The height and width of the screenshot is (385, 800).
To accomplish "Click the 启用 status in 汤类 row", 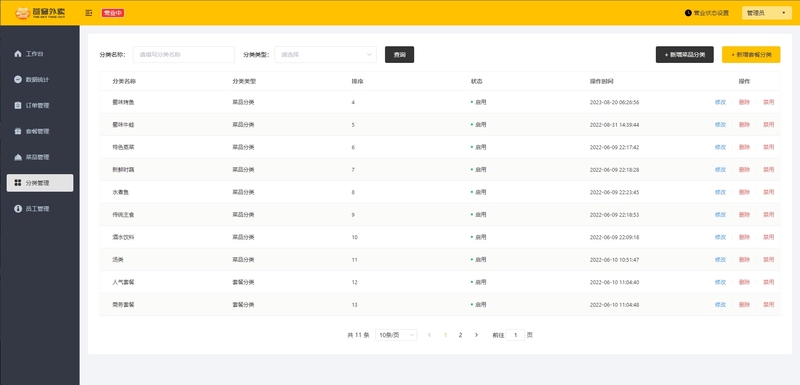I will [479, 260].
